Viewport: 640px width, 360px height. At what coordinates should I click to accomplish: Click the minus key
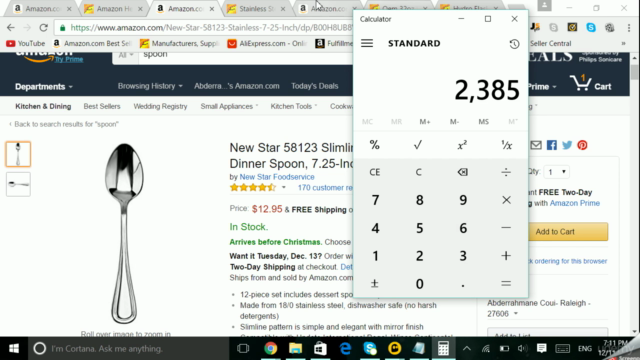(506, 228)
